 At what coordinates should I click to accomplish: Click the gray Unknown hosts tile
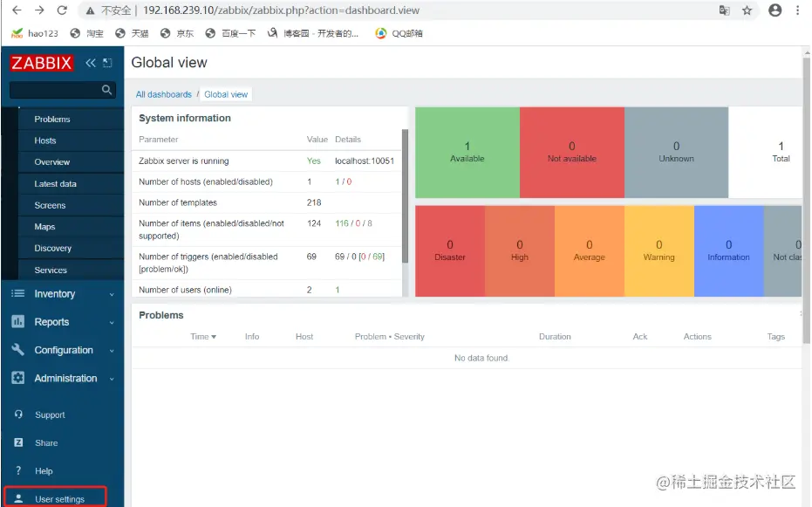(x=676, y=152)
